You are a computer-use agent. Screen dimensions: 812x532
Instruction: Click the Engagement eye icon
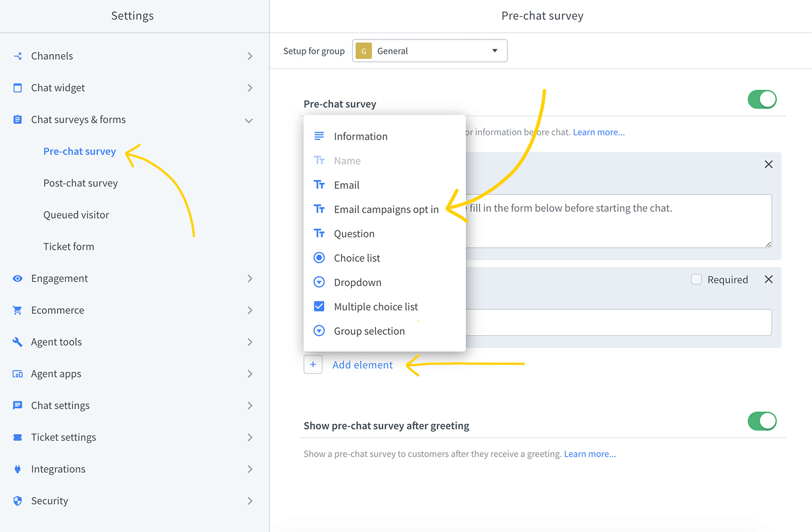click(17, 278)
